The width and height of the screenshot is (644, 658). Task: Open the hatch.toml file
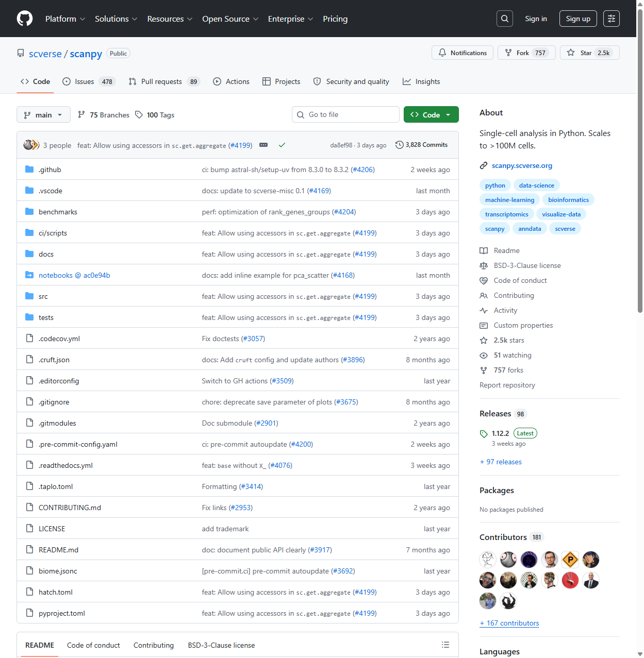tap(56, 592)
